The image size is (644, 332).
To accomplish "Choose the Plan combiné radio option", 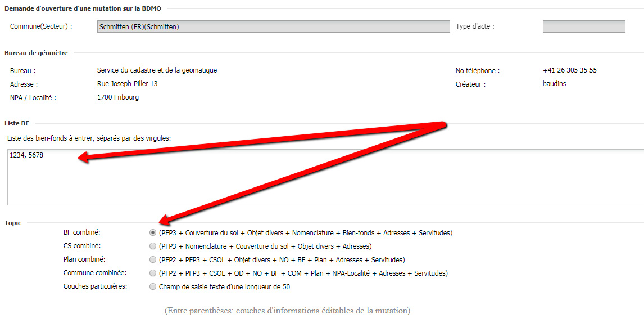I will tap(153, 259).
